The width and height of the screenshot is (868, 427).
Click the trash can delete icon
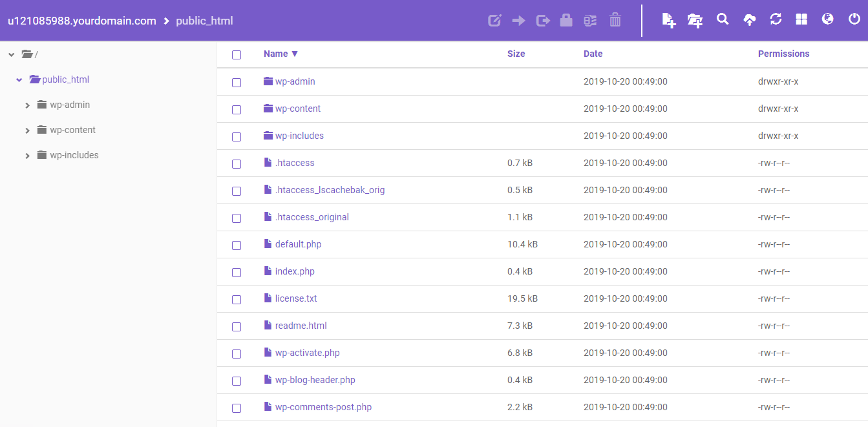point(615,20)
